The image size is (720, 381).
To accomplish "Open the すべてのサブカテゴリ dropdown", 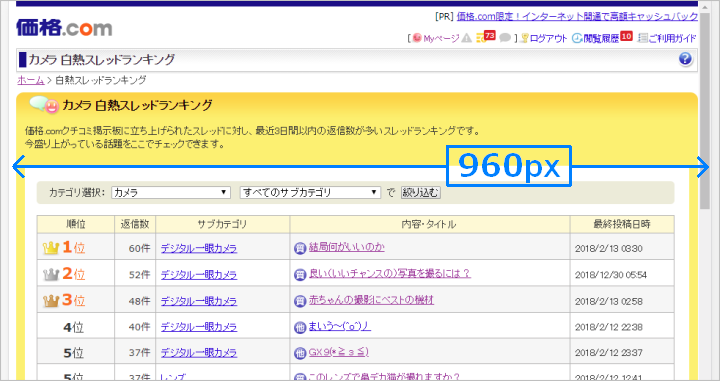I will [x=310, y=192].
